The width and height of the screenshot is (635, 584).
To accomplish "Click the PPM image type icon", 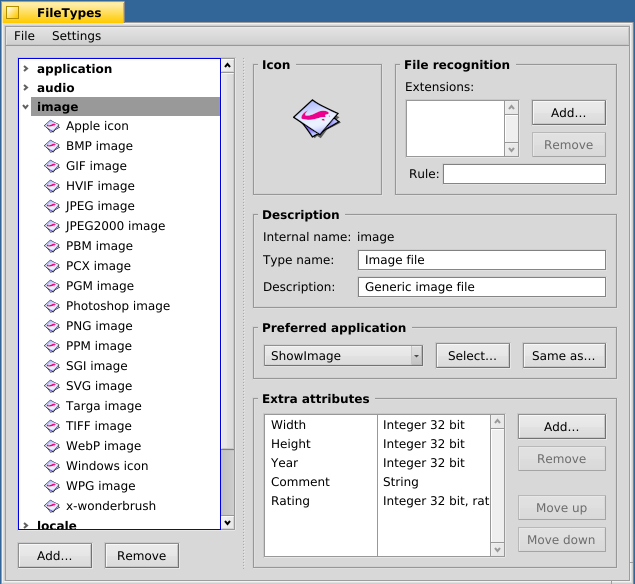I will pyautogui.click(x=52, y=346).
